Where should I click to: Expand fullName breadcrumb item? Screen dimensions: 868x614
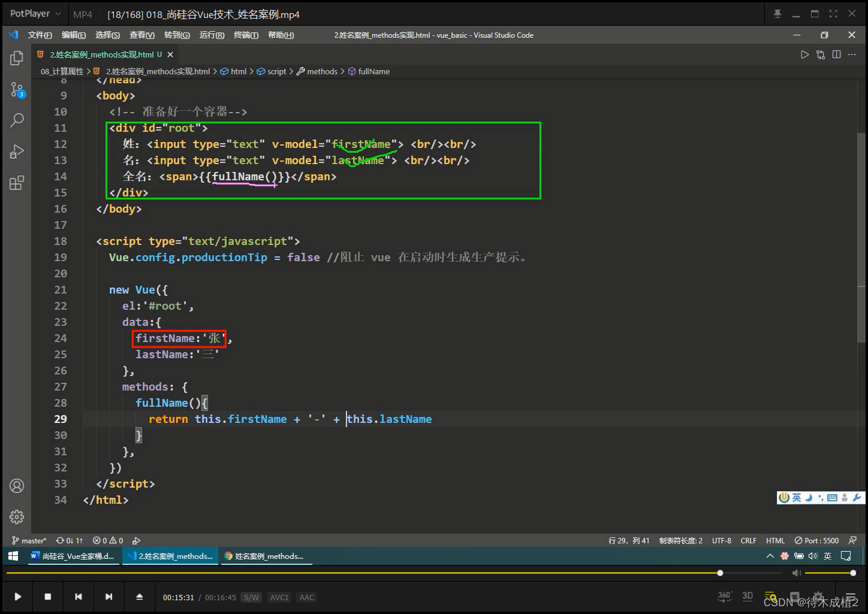pyautogui.click(x=369, y=71)
